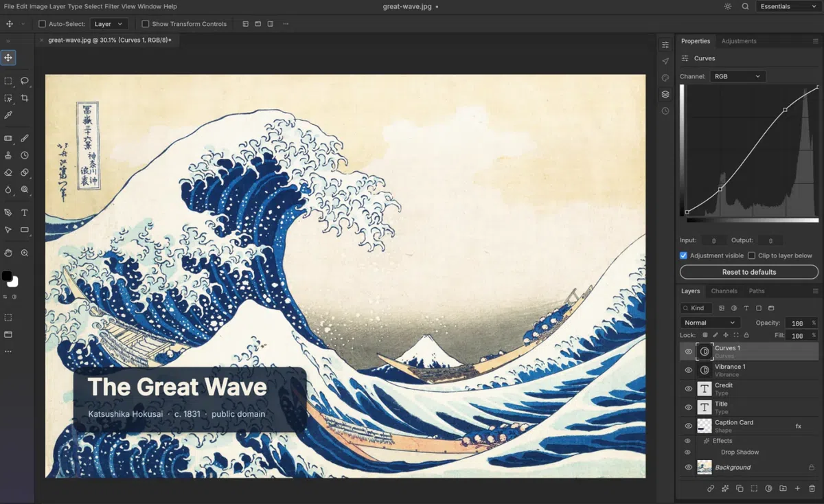Screen dimensions: 824x504
Task: Switch to the Channels tab
Action: click(724, 291)
